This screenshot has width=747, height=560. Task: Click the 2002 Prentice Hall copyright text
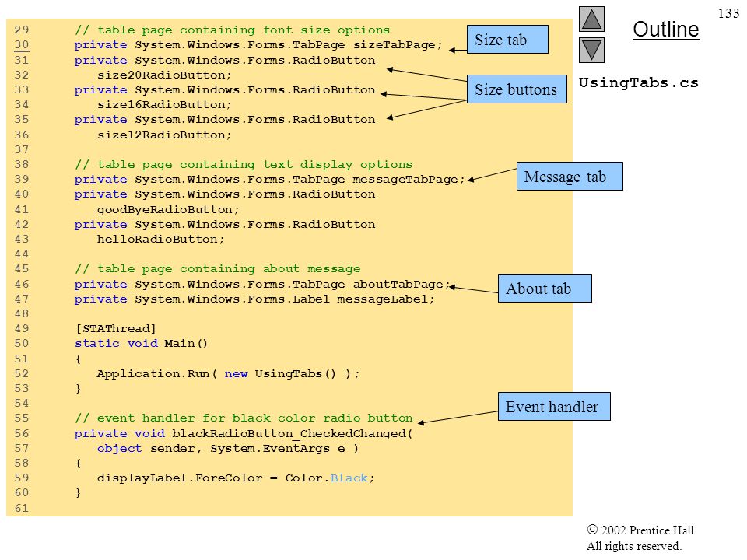coord(642,530)
